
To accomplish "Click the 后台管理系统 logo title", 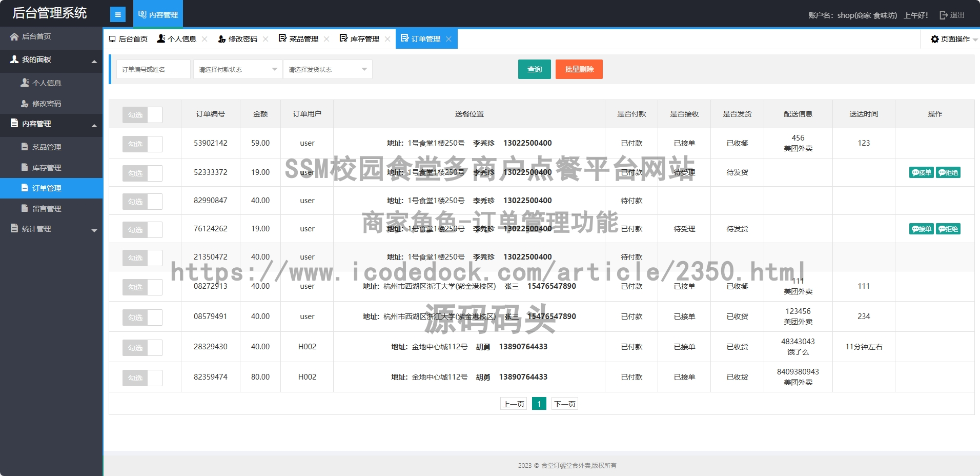I will (x=50, y=13).
